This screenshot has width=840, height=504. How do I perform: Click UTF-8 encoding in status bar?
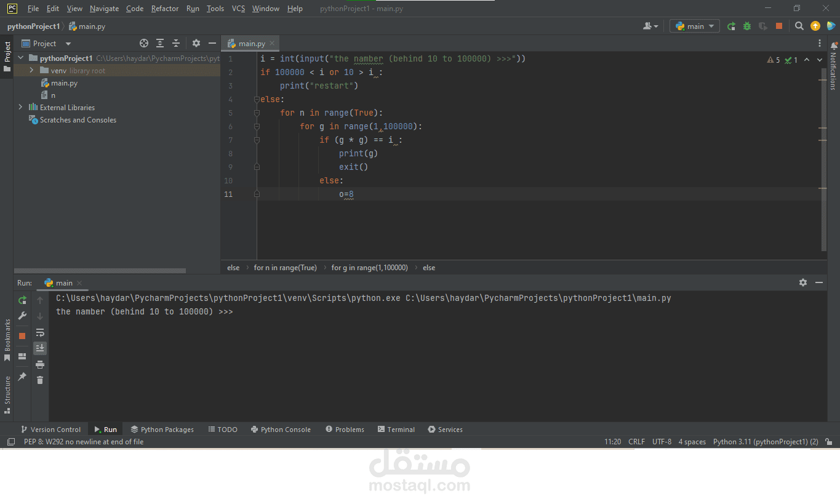point(662,442)
